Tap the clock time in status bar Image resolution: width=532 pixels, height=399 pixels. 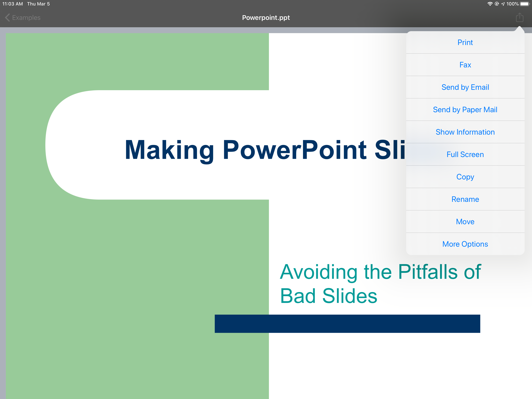pyautogui.click(x=12, y=4)
